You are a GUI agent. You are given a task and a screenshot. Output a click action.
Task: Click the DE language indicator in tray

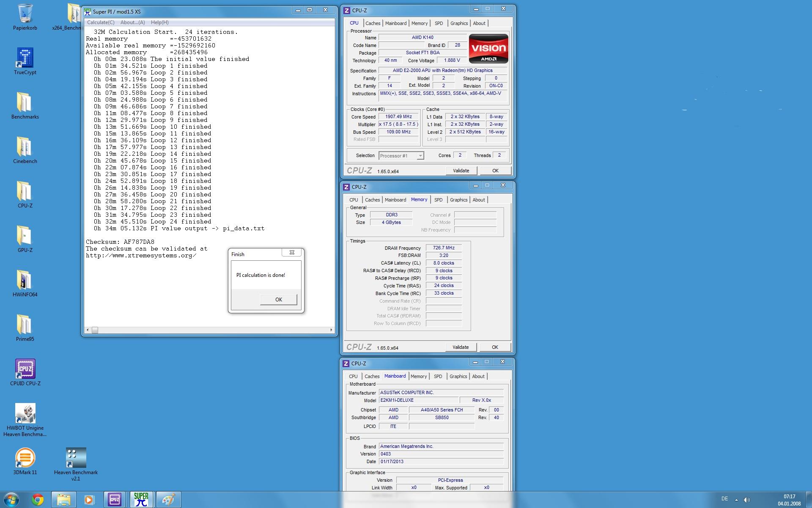tap(724, 499)
